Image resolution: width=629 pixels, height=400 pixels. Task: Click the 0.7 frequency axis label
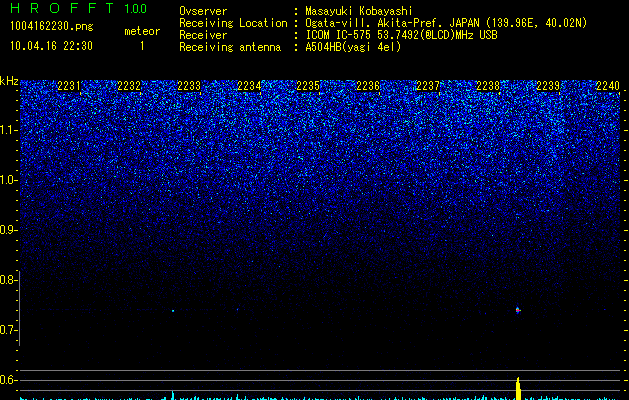8,330
